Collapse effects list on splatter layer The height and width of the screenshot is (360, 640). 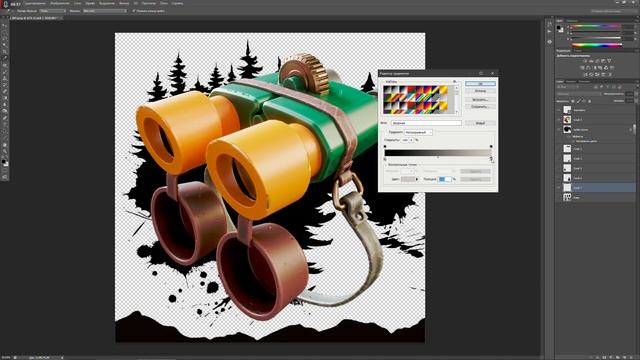[x=631, y=129]
